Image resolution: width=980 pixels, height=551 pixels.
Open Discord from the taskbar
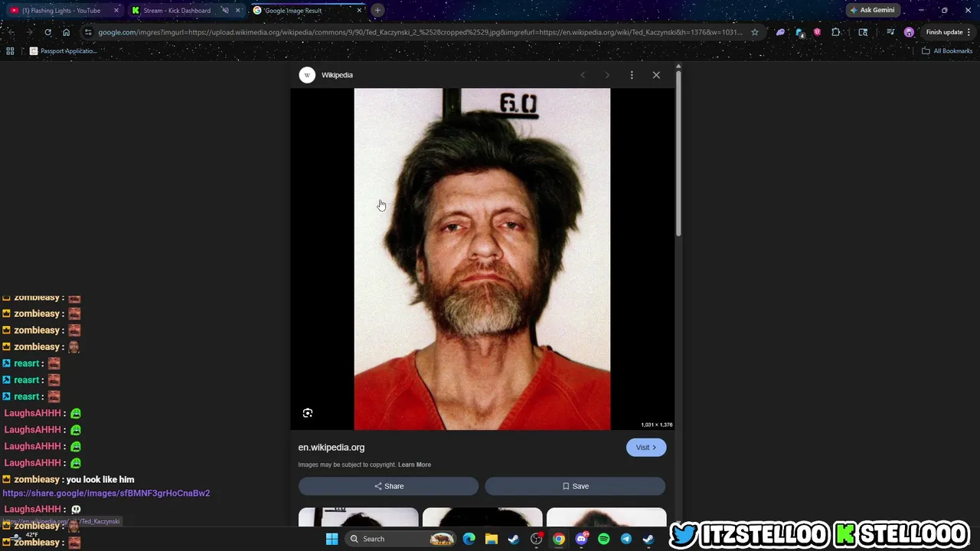coord(581,539)
